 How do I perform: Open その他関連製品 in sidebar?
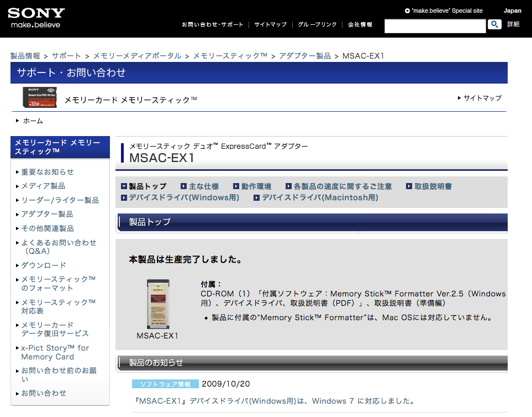48,228
